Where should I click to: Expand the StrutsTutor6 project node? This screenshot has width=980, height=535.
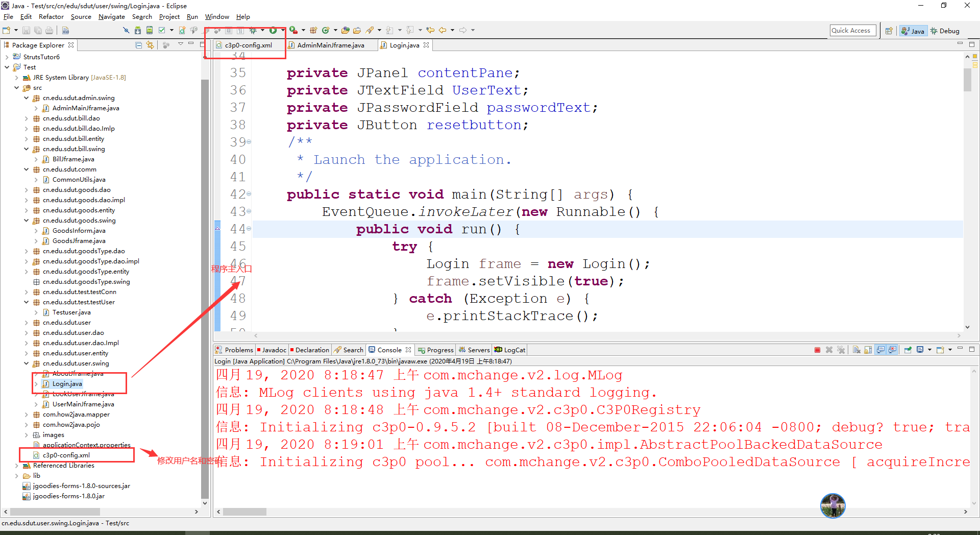(7, 57)
